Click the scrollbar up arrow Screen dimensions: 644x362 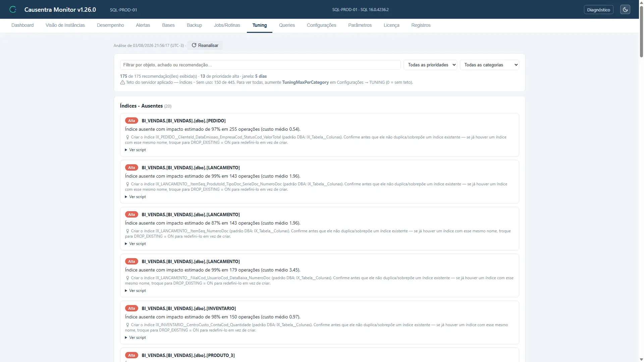coord(641,2)
